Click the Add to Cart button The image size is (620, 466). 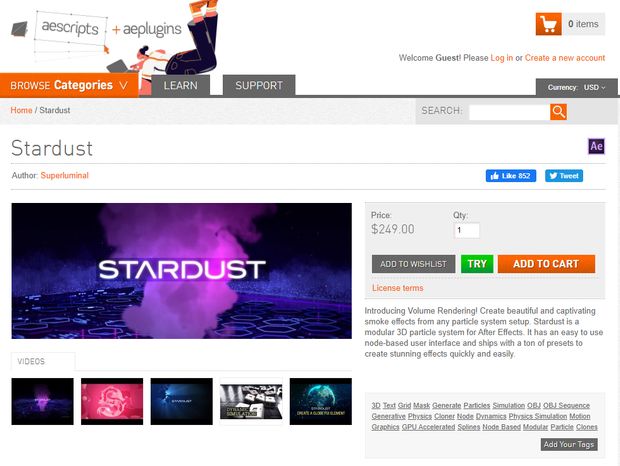(546, 264)
